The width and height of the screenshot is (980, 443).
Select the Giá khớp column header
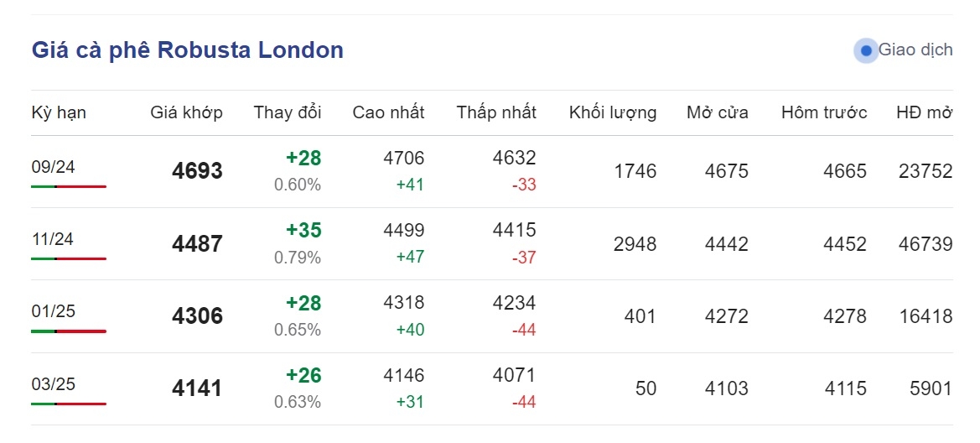pos(186,112)
